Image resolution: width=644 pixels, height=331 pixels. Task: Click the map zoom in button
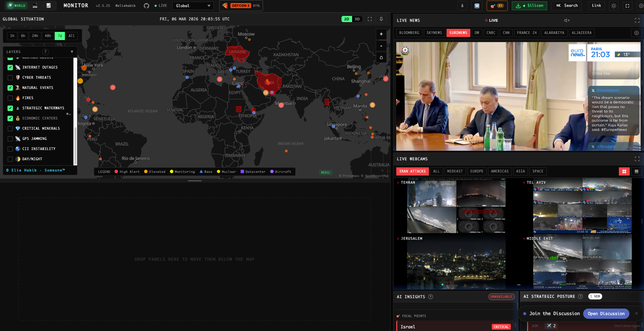[381, 34]
